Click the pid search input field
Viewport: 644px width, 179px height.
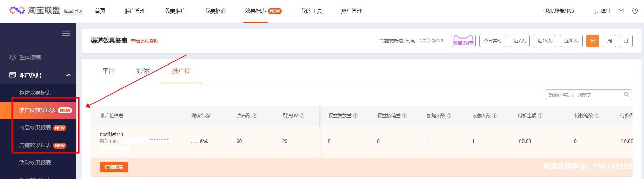584,95
